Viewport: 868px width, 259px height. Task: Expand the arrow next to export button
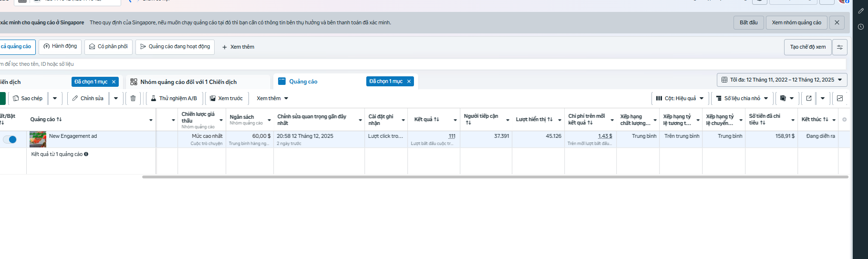tap(823, 98)
